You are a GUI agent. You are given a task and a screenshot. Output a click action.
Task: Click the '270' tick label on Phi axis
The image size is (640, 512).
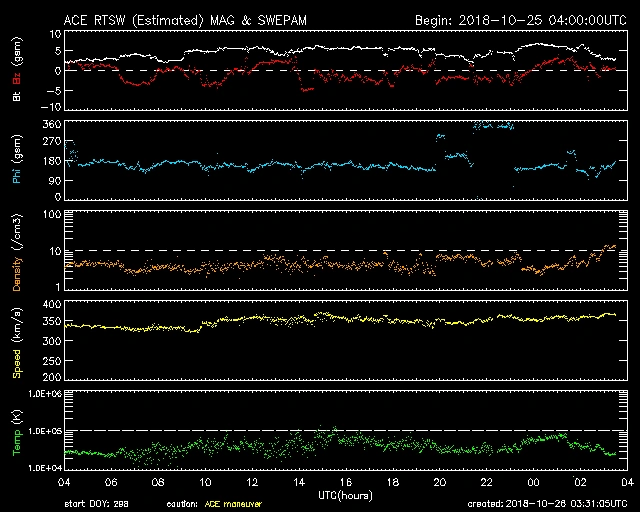(52, 142)
